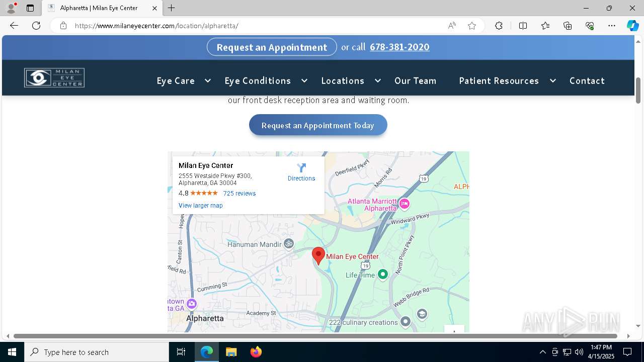
Task: Open a new tab with plus
Action: (172, 8)
